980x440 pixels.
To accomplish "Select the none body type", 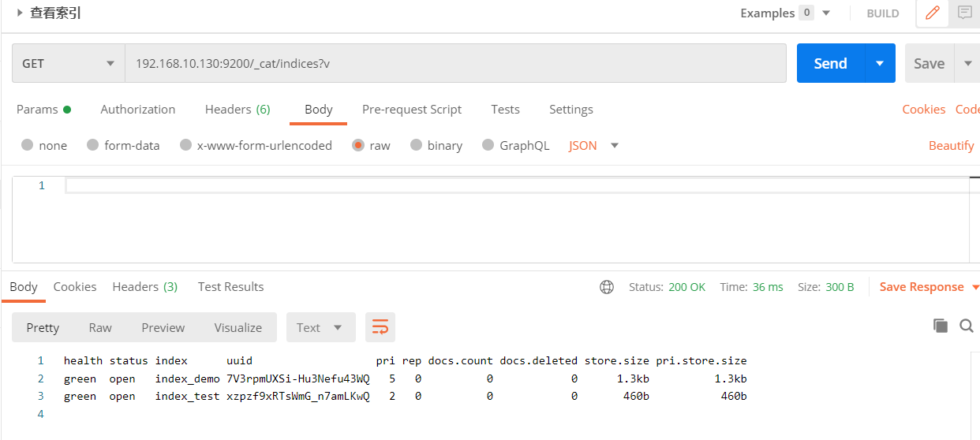I will click(28, 145).
